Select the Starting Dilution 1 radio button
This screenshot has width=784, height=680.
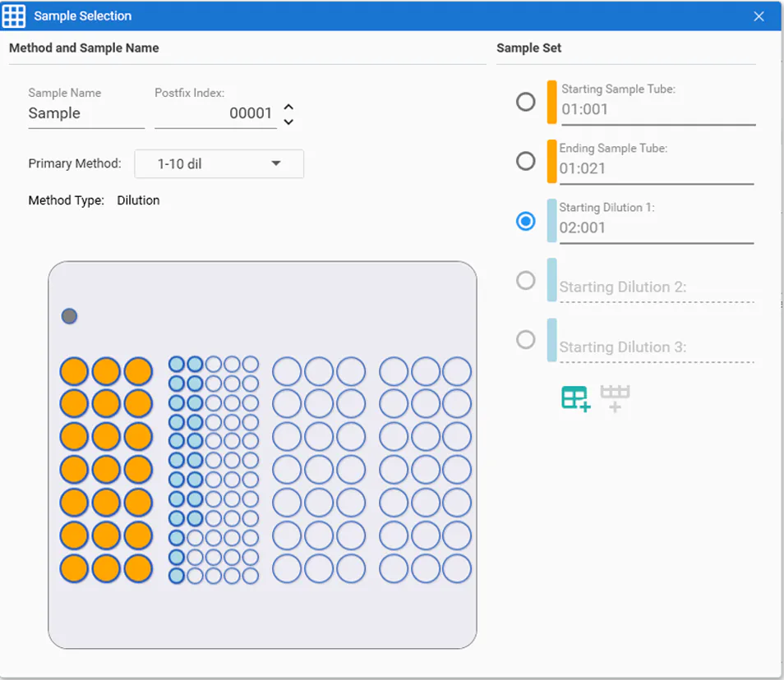coord(525,221)
